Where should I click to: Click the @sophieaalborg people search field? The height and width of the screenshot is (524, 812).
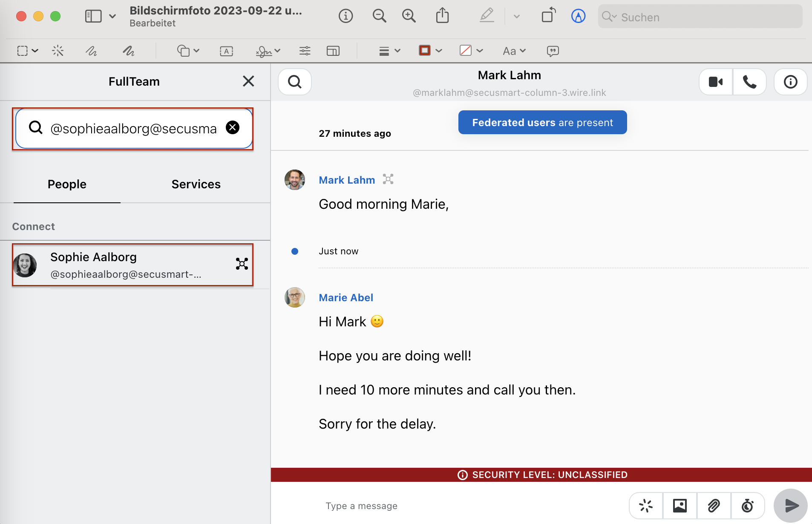pos(134,128)
